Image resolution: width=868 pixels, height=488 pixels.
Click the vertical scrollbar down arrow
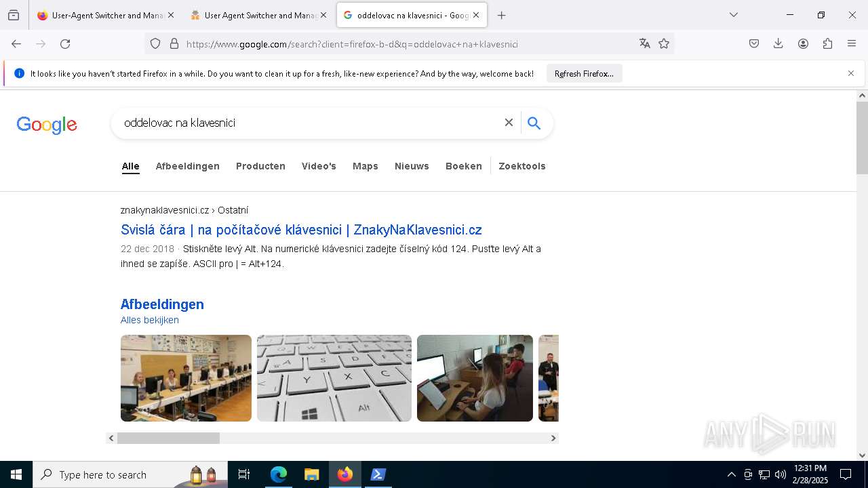pos(862,455)
